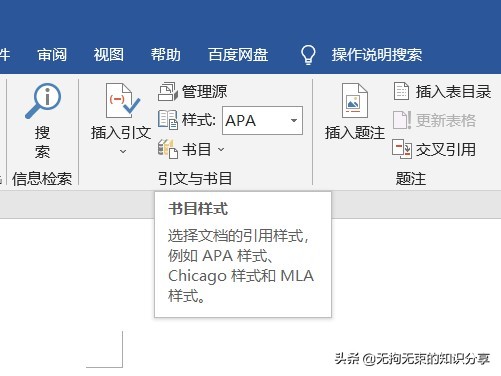
Task: Click the 题注 group label
Action: [x=411, y=179]
